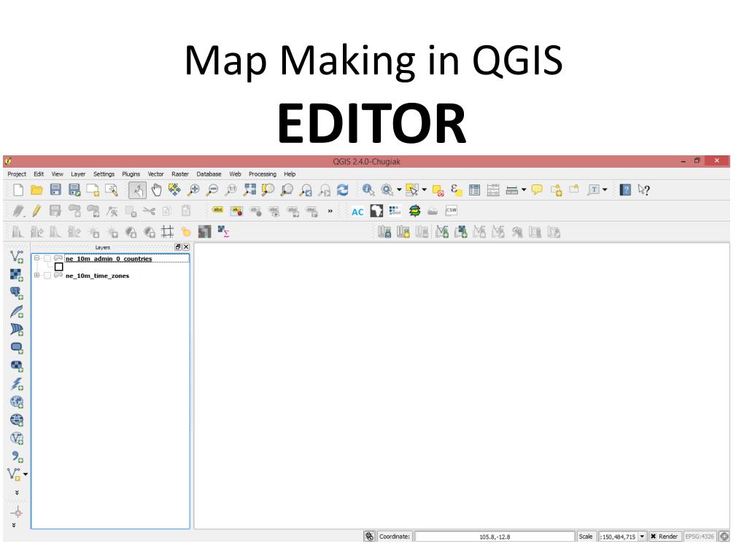This screenshot has width=747, height=560.
Task: Open the Composer Manager icon
Action: click(112, 190)
